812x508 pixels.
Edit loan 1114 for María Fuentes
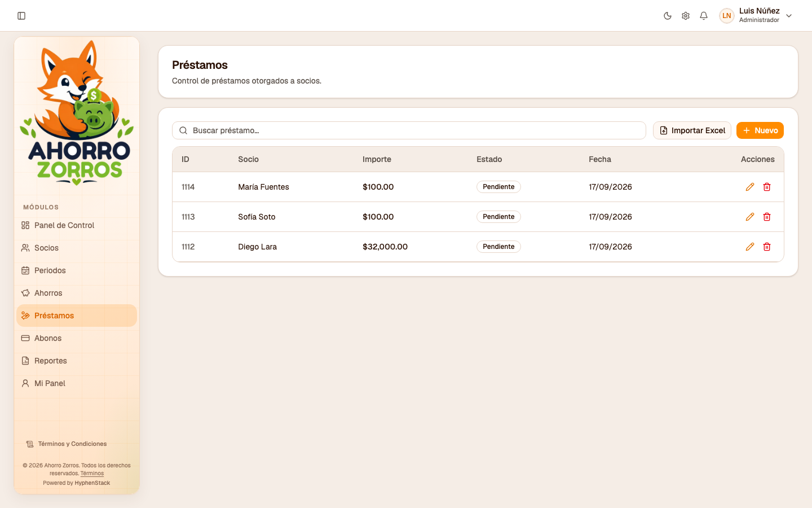click(x=750, y=187)
